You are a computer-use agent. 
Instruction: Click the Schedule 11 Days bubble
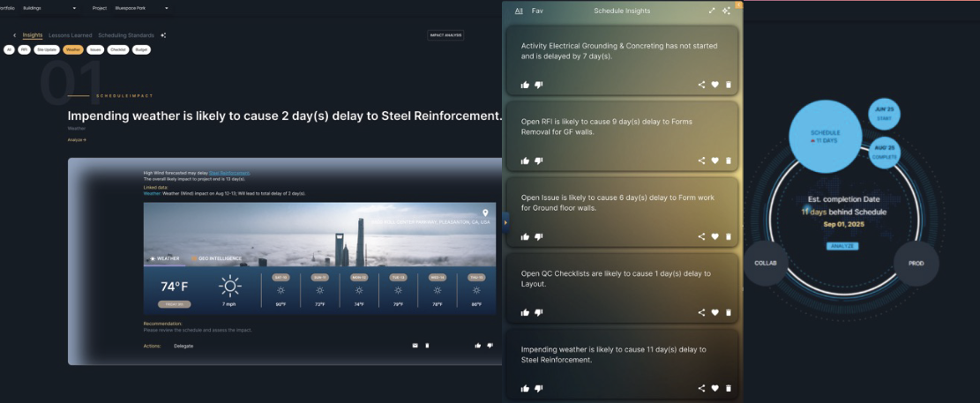826,136
